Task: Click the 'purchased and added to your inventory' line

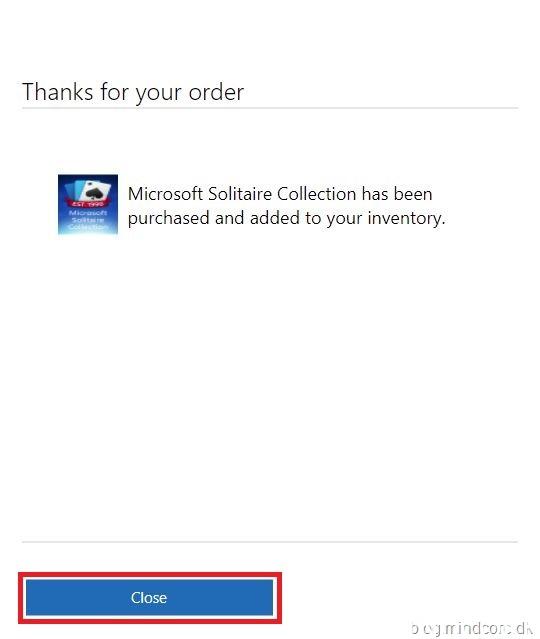Action: [287, 218]
